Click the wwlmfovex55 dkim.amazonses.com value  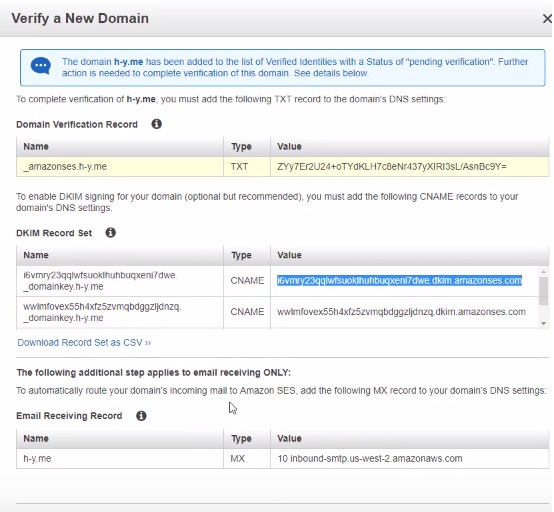pos(401,312)
